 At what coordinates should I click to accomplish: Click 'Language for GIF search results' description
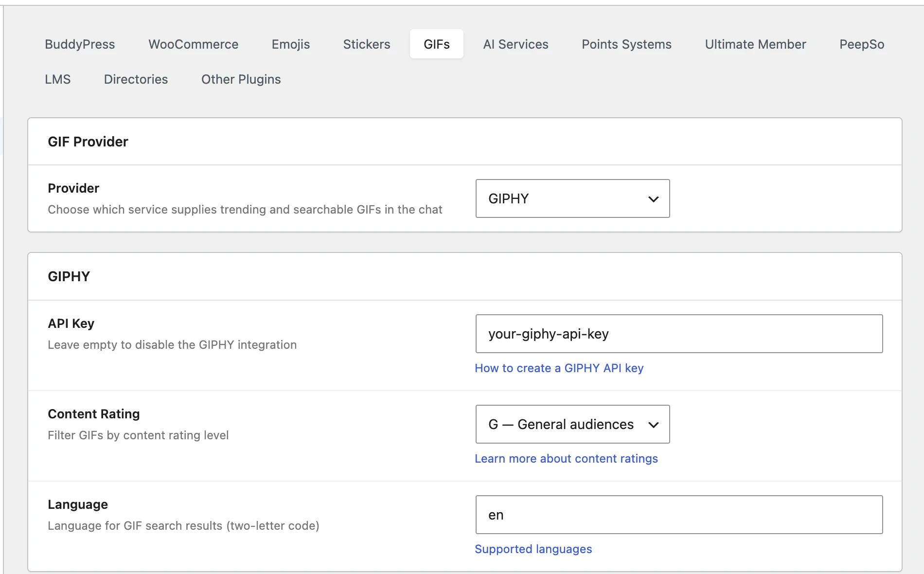pyautogui.click(x=183, y=526)
